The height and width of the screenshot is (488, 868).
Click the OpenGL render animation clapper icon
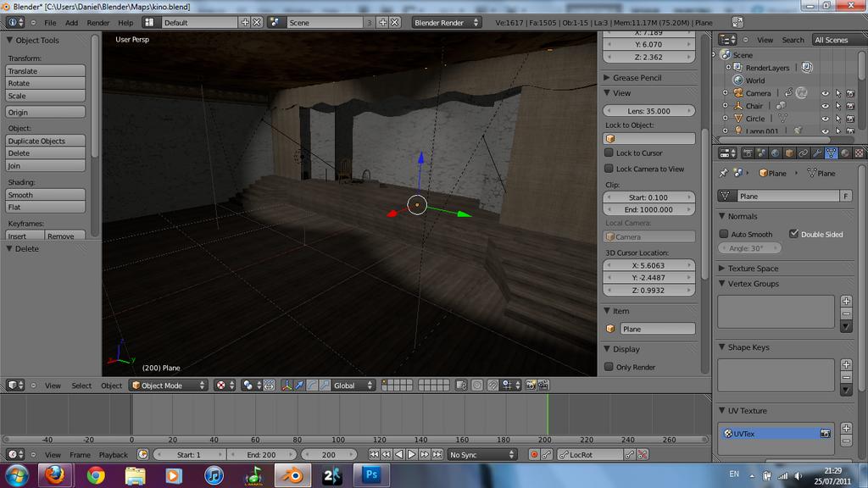543,385
